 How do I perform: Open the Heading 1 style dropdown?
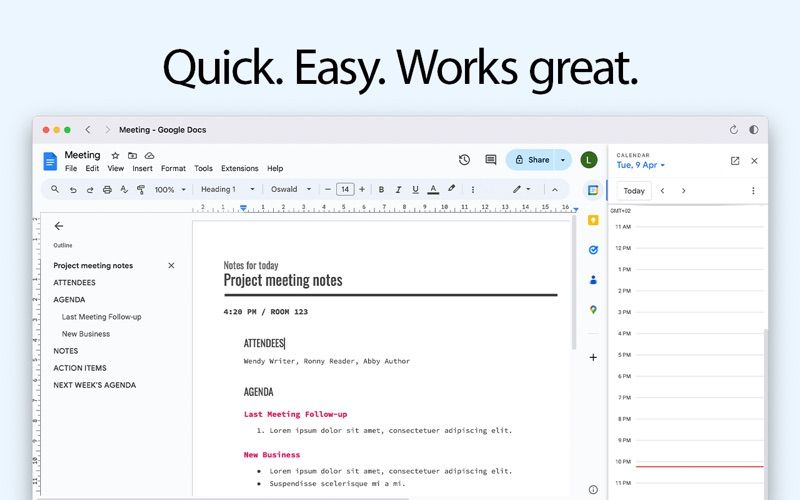227,189
